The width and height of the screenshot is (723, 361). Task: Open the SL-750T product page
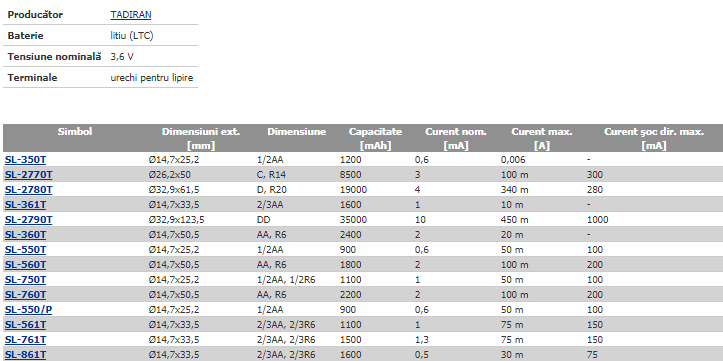tap(25, 279)
